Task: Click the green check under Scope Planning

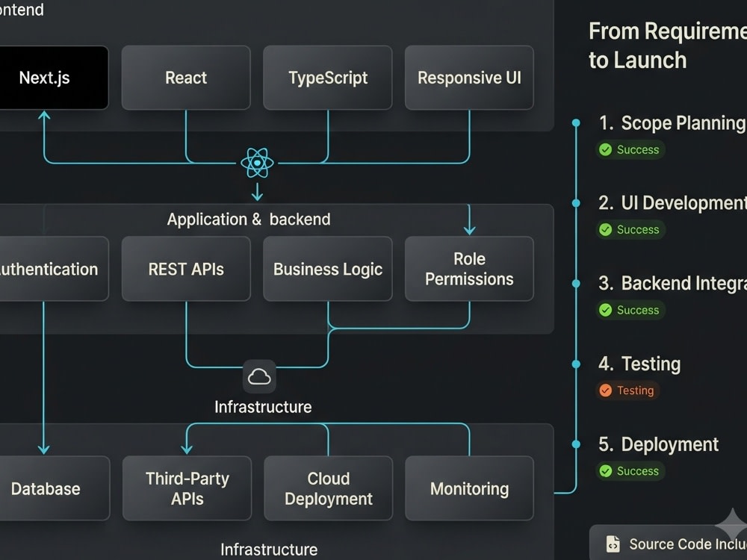Action: 606,149
